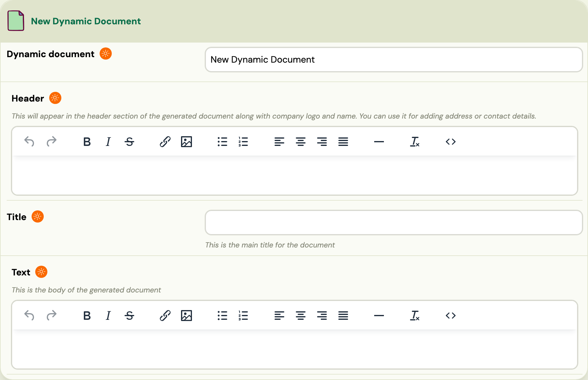
Task: Toggle italic in the Text editor
Action: [108, 316]
